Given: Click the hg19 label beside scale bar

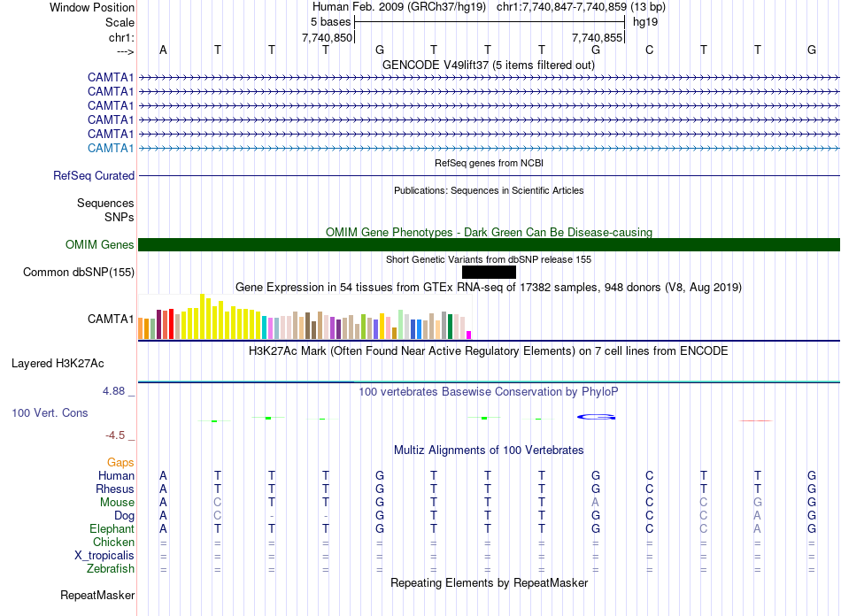Looking at the screenshot, I should coord(645,22).
